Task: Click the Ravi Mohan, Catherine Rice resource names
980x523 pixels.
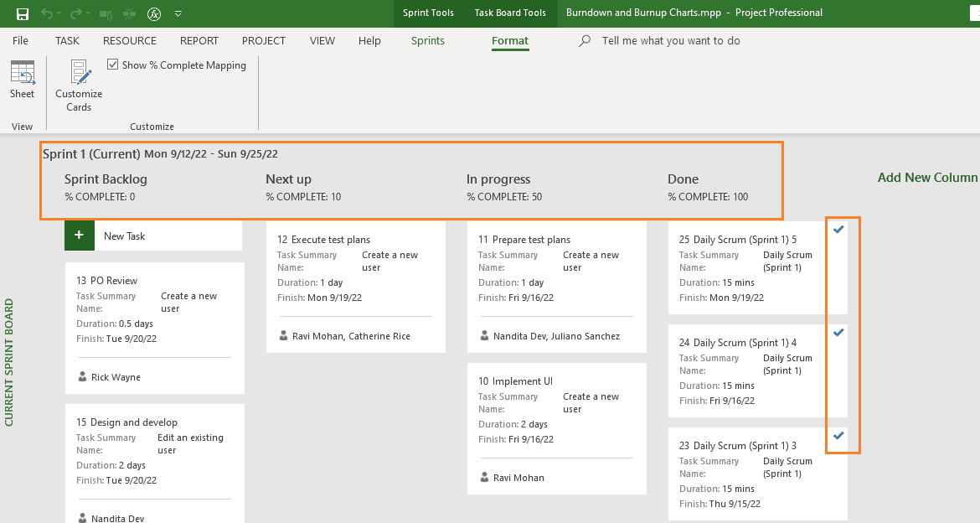Action: tap(351, 336)
